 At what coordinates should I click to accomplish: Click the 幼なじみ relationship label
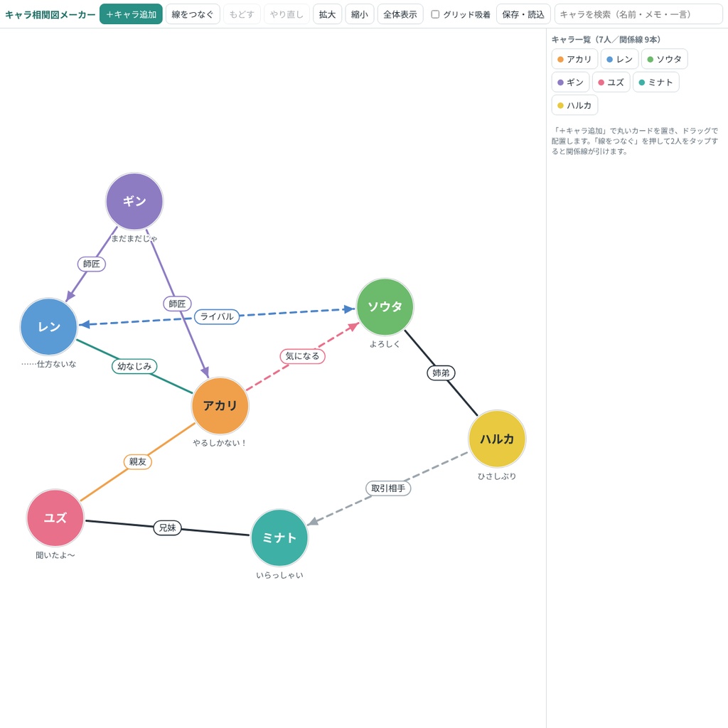(x=134, y=366)
